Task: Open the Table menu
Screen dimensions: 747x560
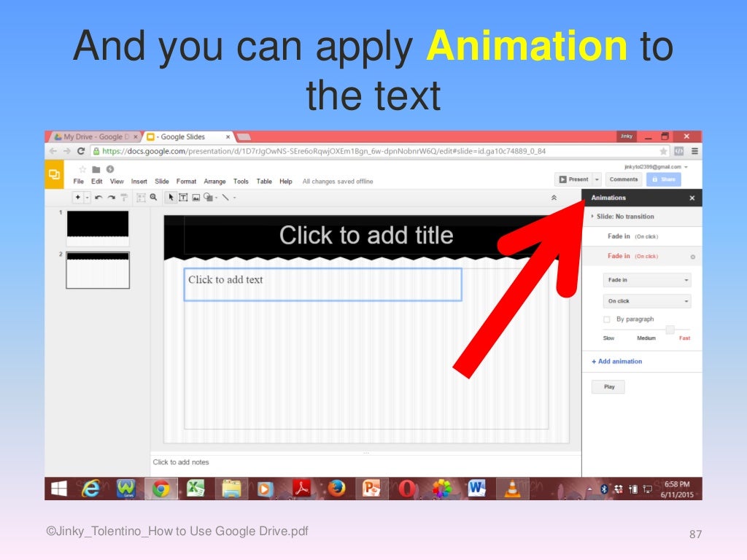Action: coord(264,182)
